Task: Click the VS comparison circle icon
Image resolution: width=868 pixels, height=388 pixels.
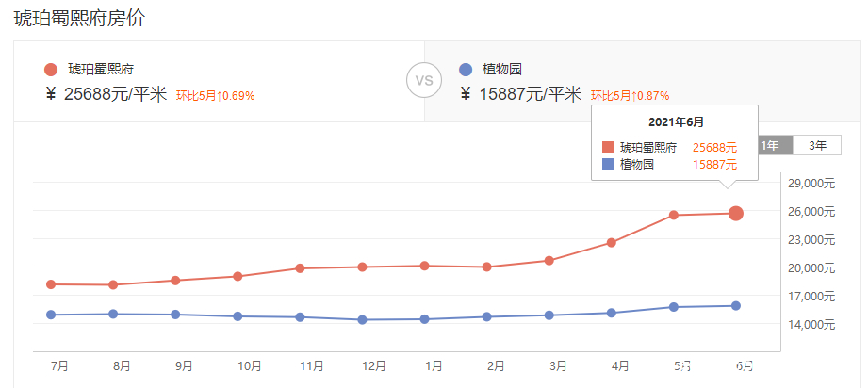Action: pyautogui.click(x=424, y=80)
